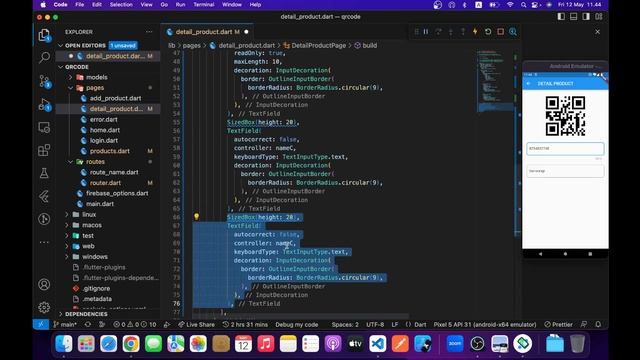The width and height of the screenshot is (640, 360).
Task: Open Prettier status in status bar
Action: [558, 324]
